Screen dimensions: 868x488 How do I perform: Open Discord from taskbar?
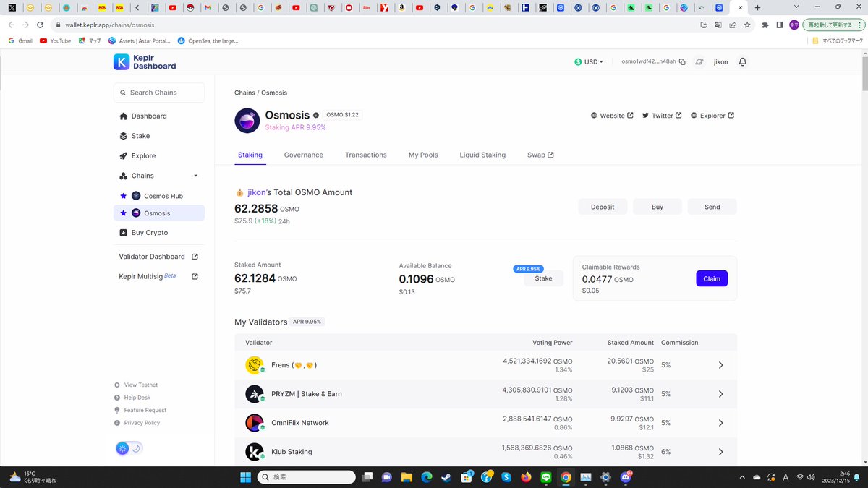626,477
